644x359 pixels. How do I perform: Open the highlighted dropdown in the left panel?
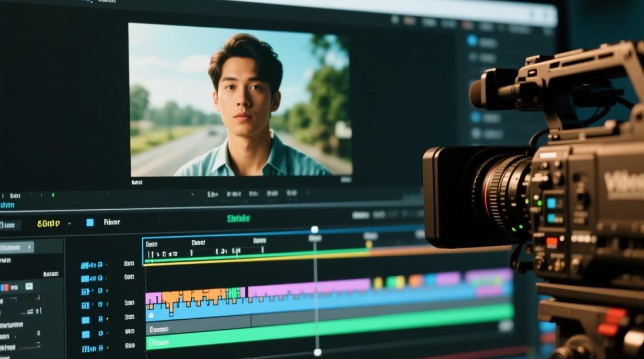16,247
